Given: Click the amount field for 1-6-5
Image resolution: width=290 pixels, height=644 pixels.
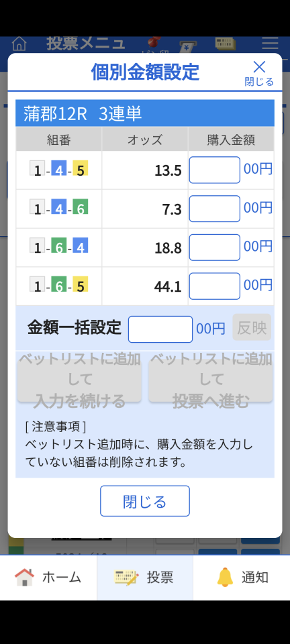Looking at the screenshot, I should click(x=214, y=286).
